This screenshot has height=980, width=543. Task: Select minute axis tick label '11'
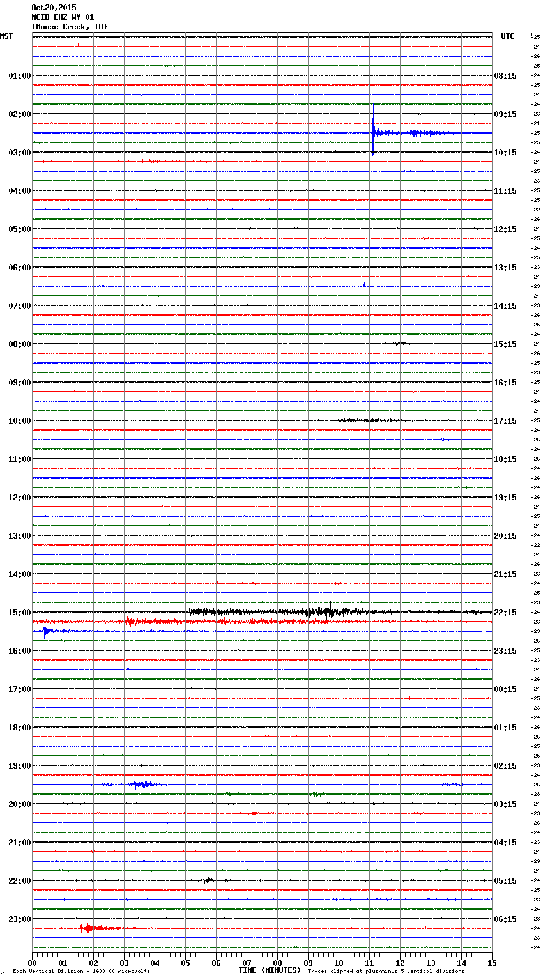(x=369, y=962)
